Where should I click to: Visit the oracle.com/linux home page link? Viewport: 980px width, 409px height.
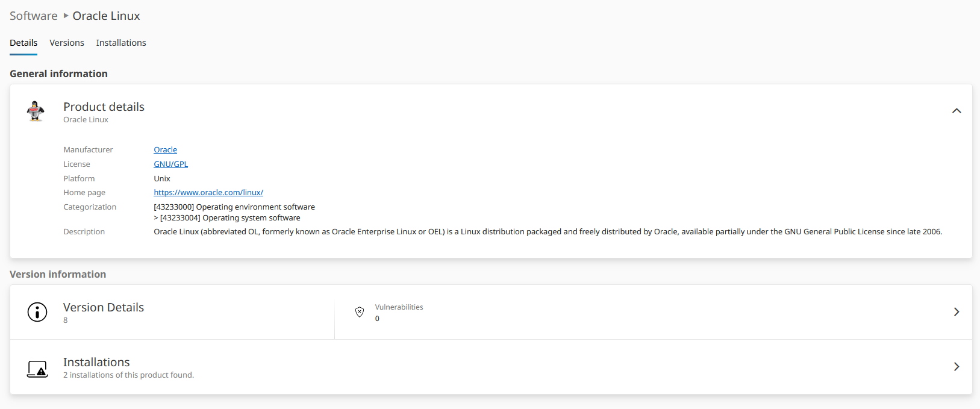click(208, 193)
